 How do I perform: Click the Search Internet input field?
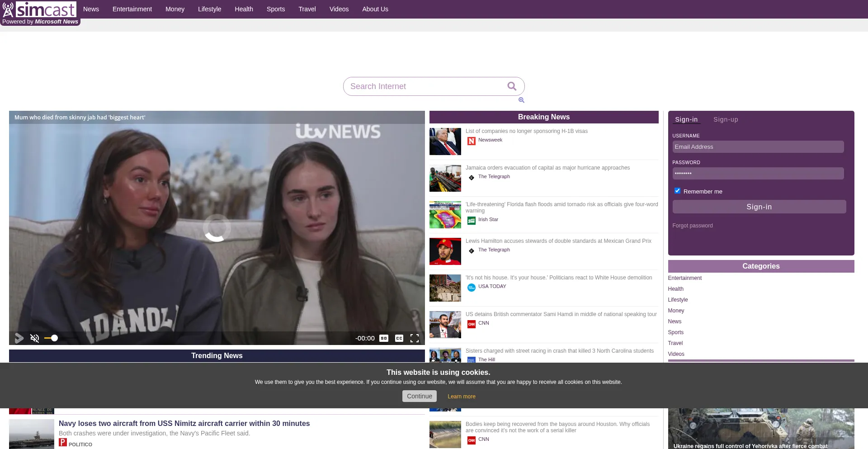click(x=425, y=86)
